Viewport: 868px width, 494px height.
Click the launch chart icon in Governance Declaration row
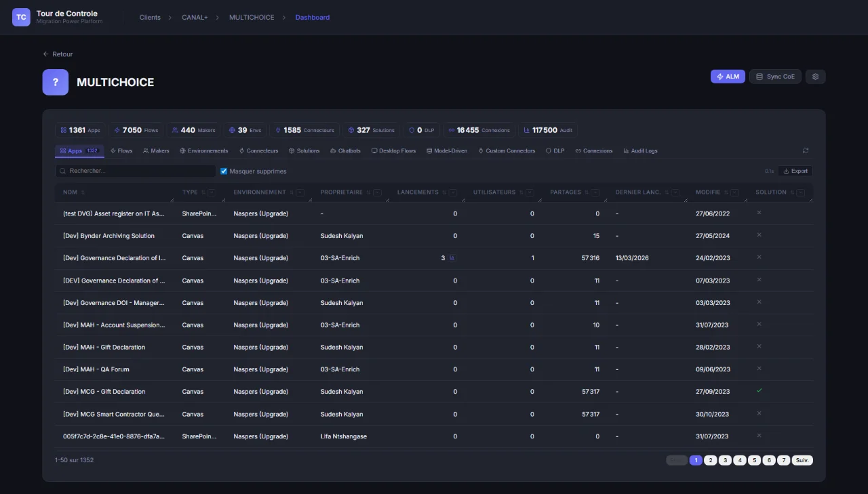tap(452, 258)
